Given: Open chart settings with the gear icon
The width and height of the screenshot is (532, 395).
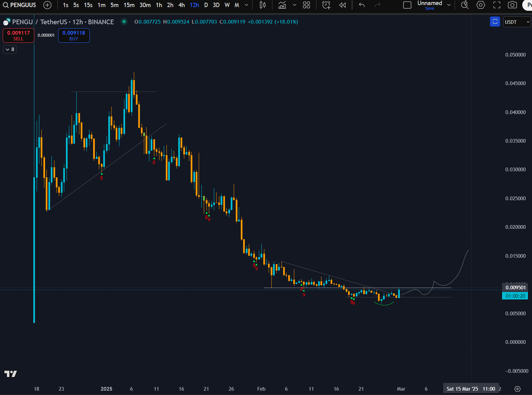Looking at the screenshot, I should pos(481,5).
